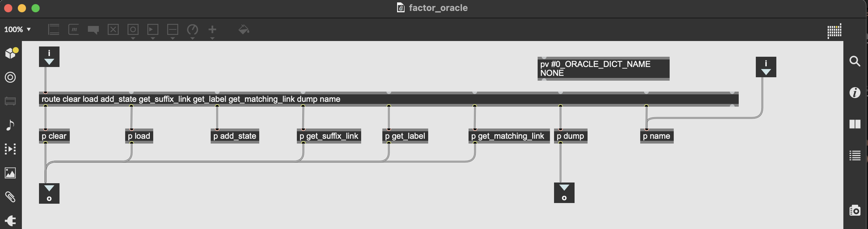The height and width of the screenshot is (229, 868).
Task: Click the paint bucket format icon
Action: tap(244, 30)
